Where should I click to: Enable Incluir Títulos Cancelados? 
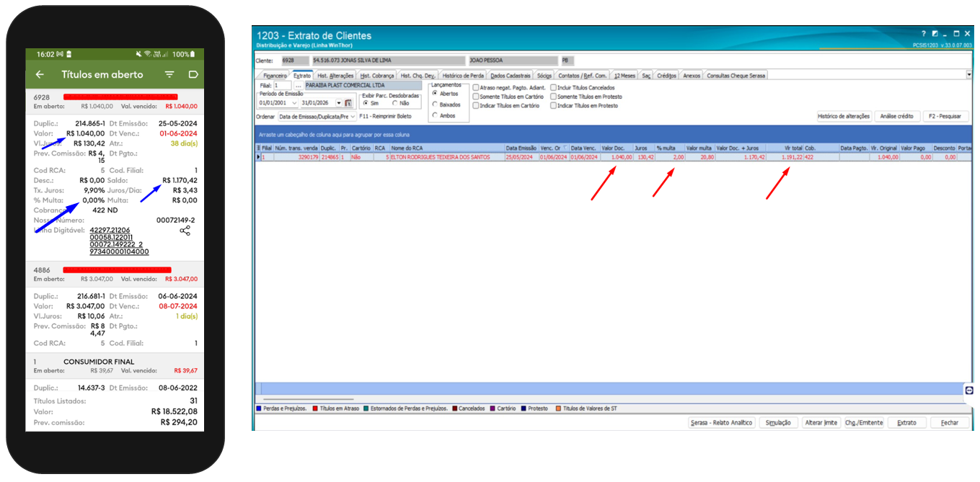click(554, 88)
